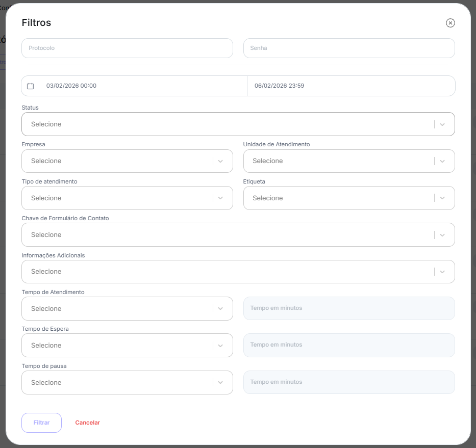
Task: Click the calendar icon in date range
Action: click(x=31, y=86)
